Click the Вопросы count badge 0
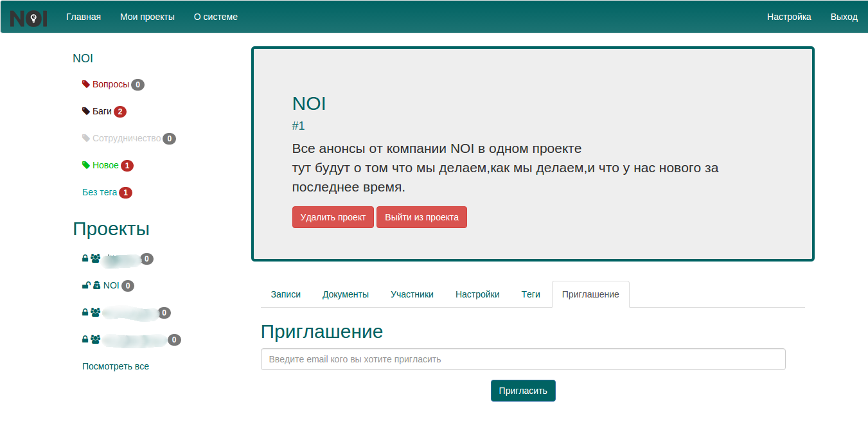Screen dimensions: 868x426 coord(137,85)
